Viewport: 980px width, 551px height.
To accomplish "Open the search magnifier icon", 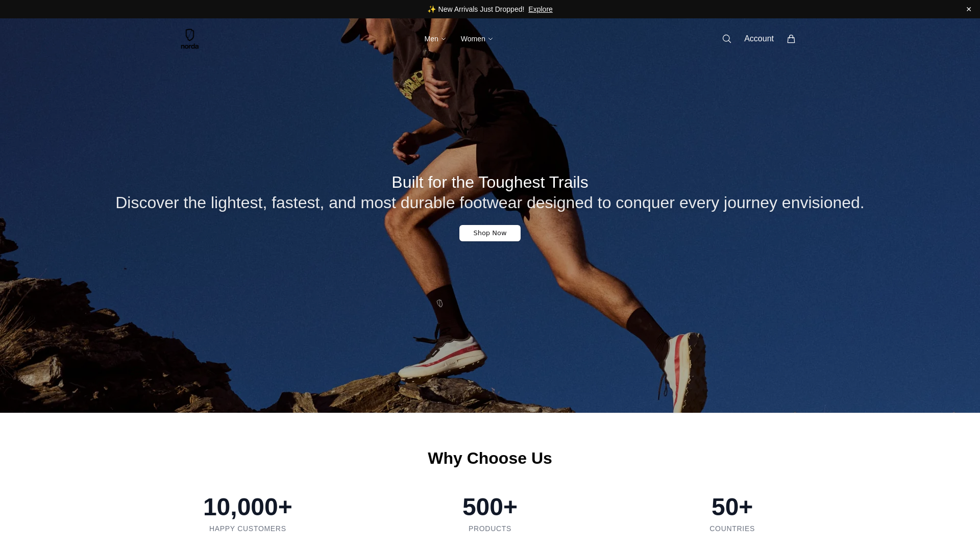I will click(727, 39).
